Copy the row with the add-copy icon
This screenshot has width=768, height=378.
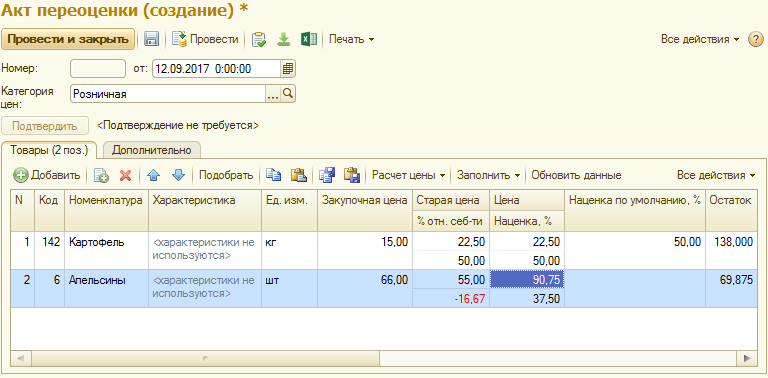101,175
